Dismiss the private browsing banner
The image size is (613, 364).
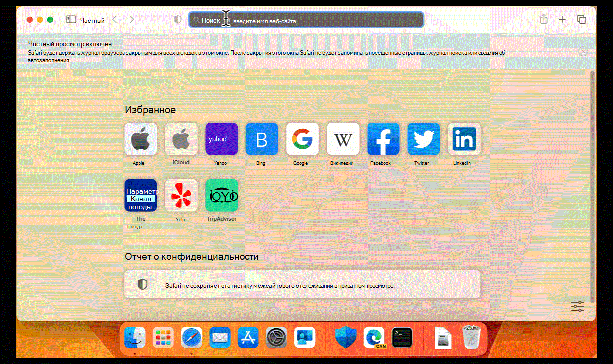pos(583,51)
